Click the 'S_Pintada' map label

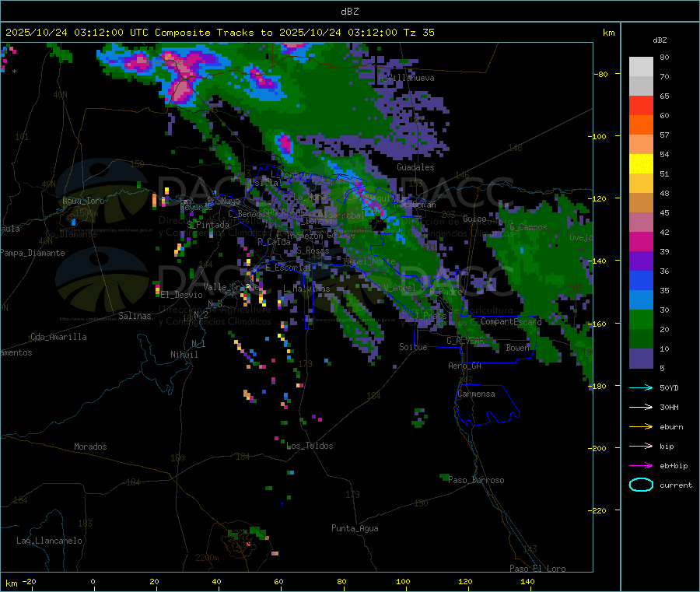pyautogui.click(x=208, y=225)
